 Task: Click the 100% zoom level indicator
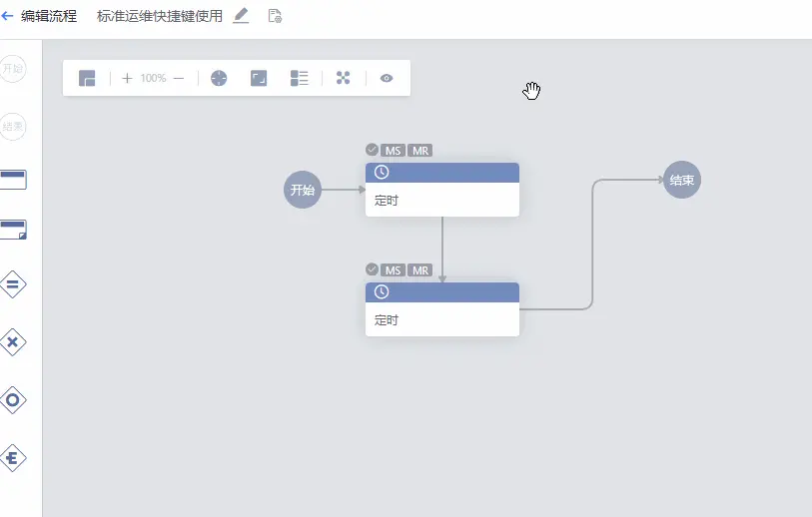(x=153, y=78)
